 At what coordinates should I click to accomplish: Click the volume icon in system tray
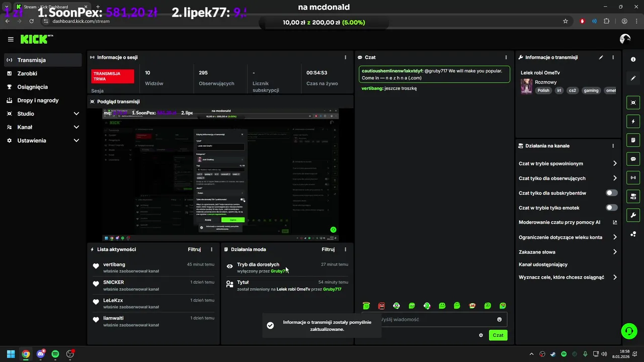(x=603, y=354)
